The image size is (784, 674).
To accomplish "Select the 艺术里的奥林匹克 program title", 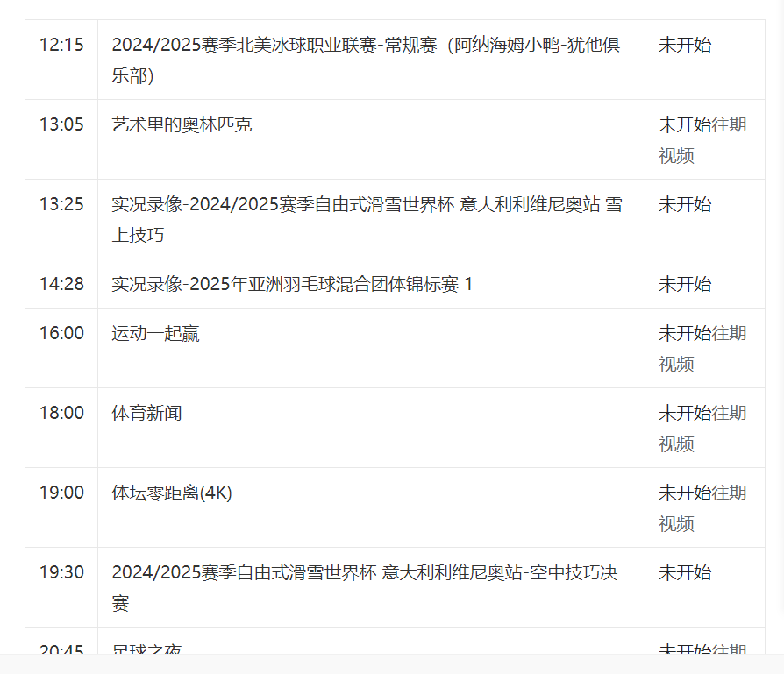I will pyautogui.click(x=182, y=124).
